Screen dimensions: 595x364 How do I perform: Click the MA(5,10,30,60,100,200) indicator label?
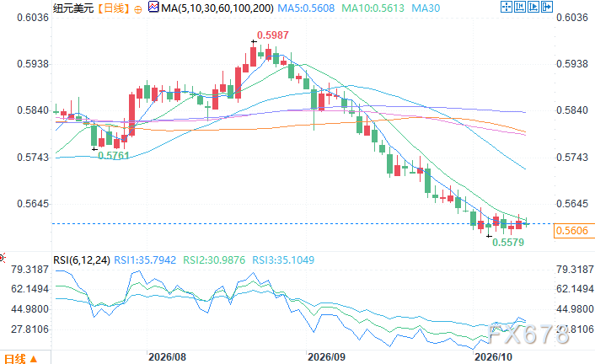coord(217,8)
